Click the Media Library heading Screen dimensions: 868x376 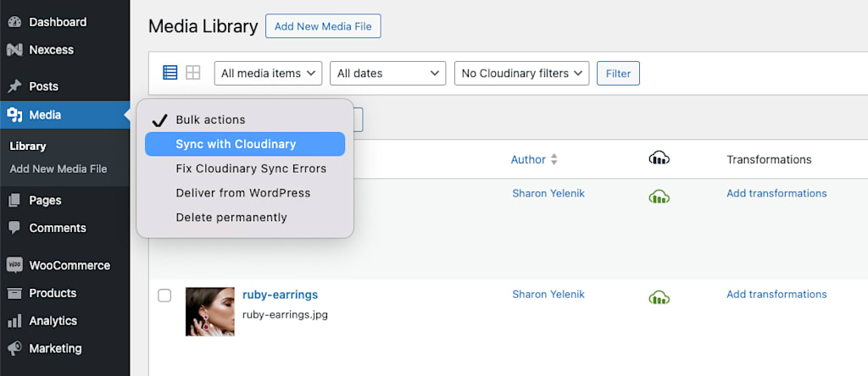[203, 26]
